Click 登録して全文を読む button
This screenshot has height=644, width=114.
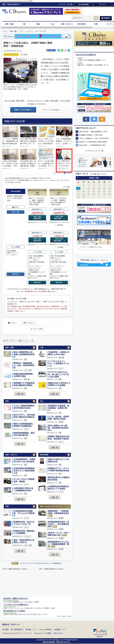(x=23, y=110)
